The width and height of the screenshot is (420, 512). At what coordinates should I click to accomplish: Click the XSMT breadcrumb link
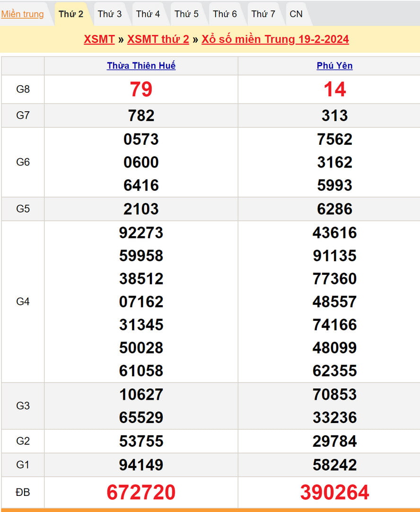click(99, 39)
